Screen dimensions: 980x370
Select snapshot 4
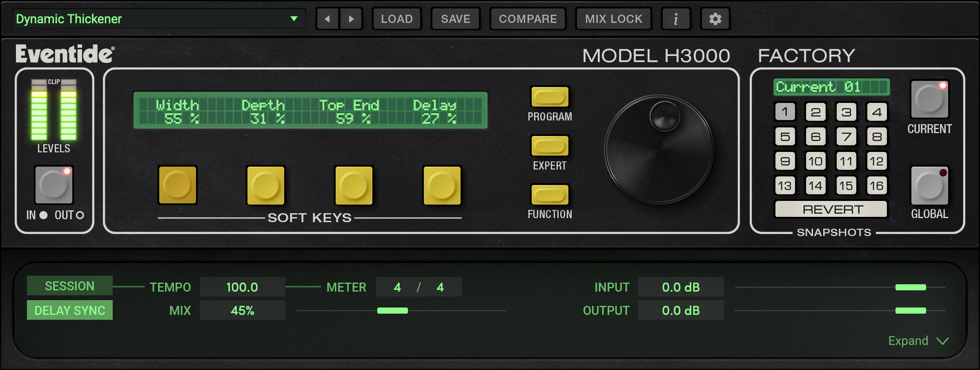[x=877, y=112]
